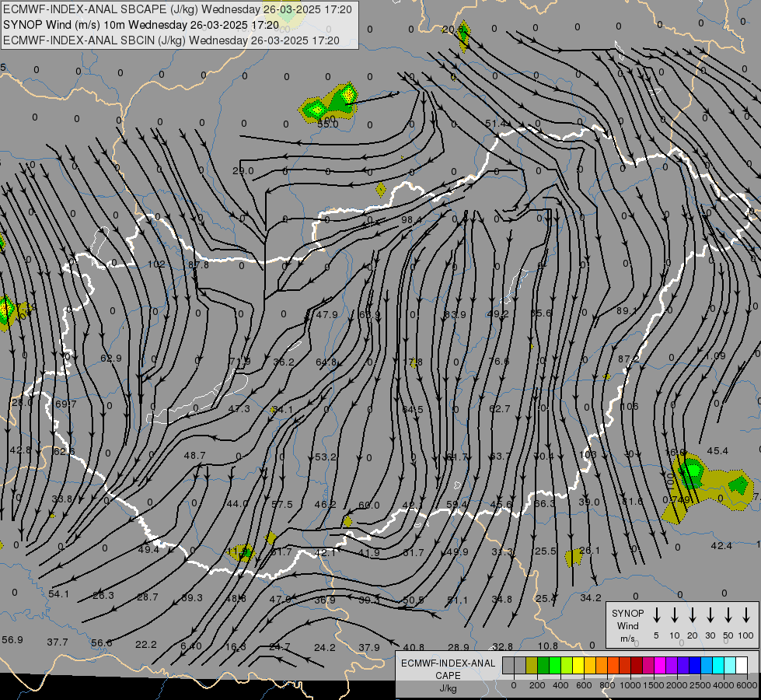Click the map value 36.2
Image resolution: width=761 pixels, height=700 pixels.
click(284, 362)
